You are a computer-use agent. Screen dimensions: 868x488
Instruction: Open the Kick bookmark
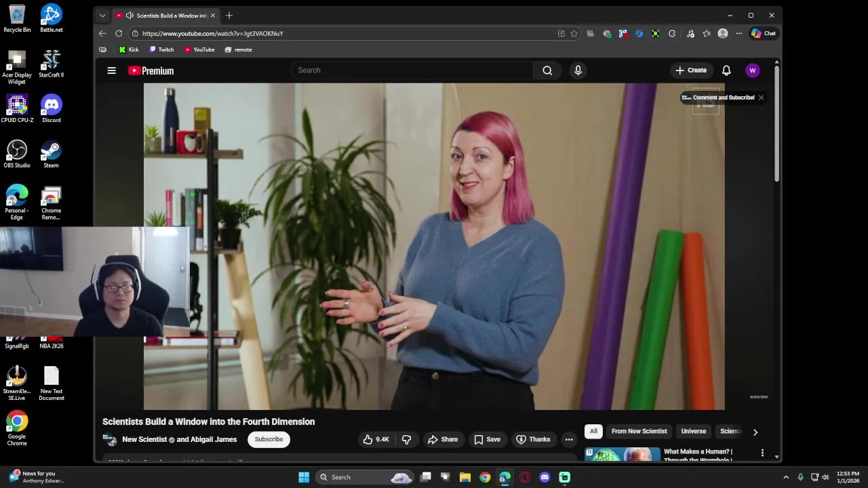tap(129, 49)
